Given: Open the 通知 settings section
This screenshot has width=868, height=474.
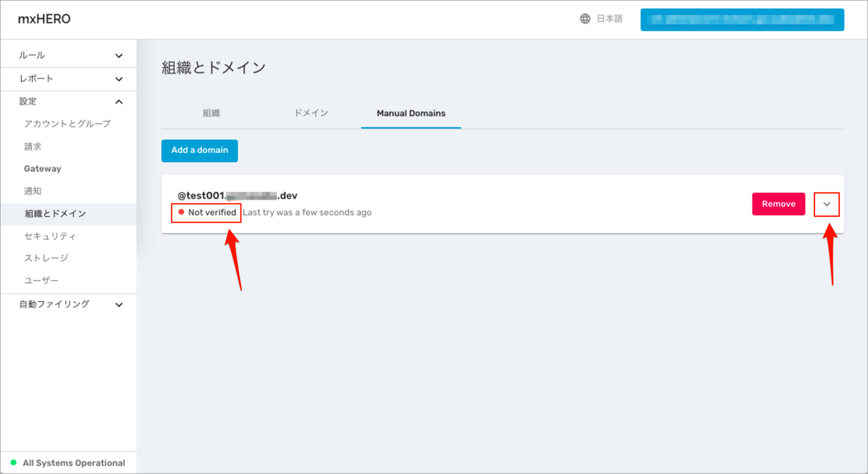Looking at the screenshot, I should [33, 191].
